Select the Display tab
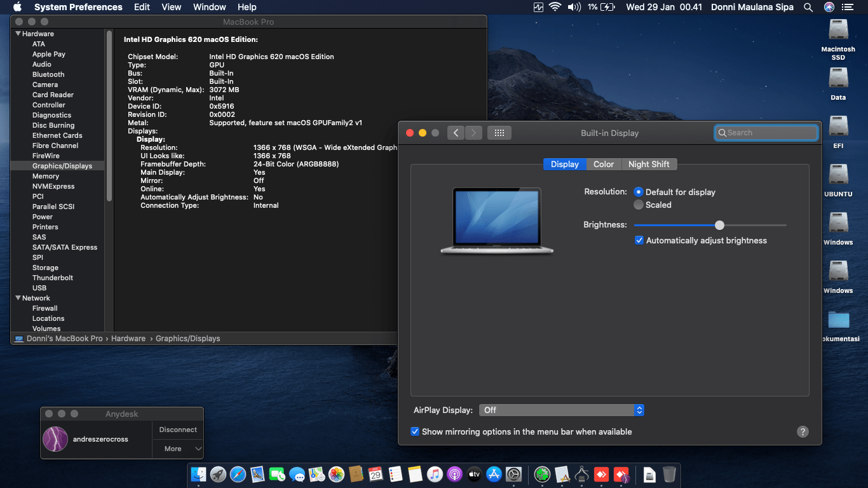868x488 pixels. click(565, 164)
